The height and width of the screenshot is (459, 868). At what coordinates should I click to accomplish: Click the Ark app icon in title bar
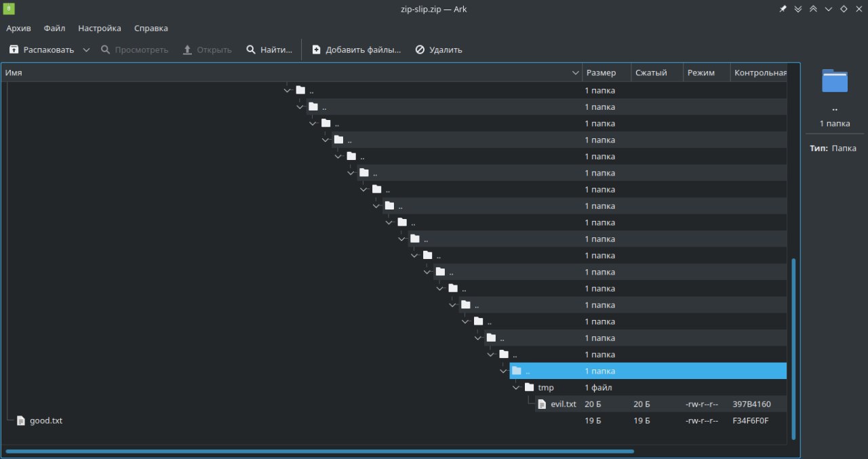[9, 9]
